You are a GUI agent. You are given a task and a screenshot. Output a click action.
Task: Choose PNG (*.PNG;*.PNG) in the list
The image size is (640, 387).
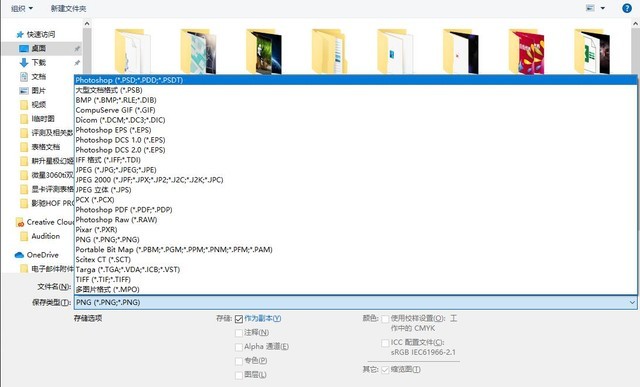[356, 240]
